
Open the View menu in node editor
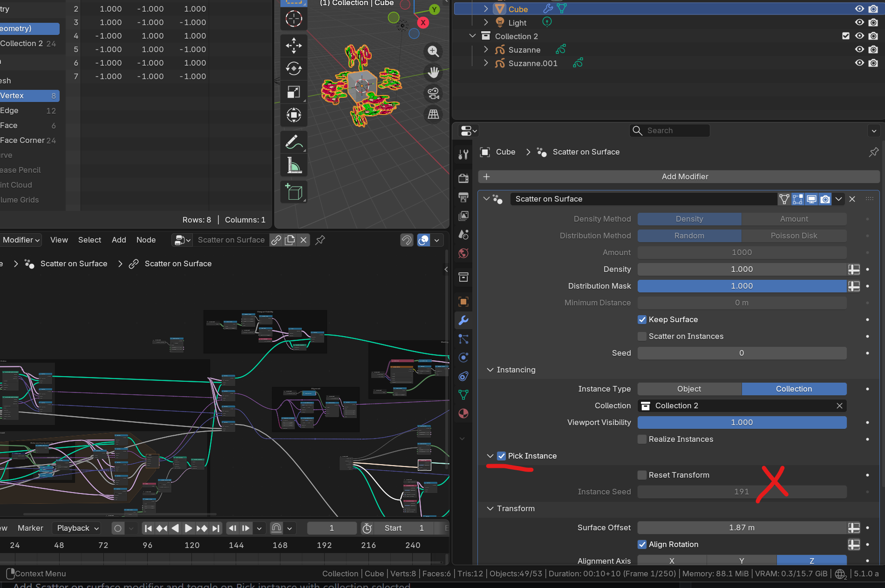[59, 240]
